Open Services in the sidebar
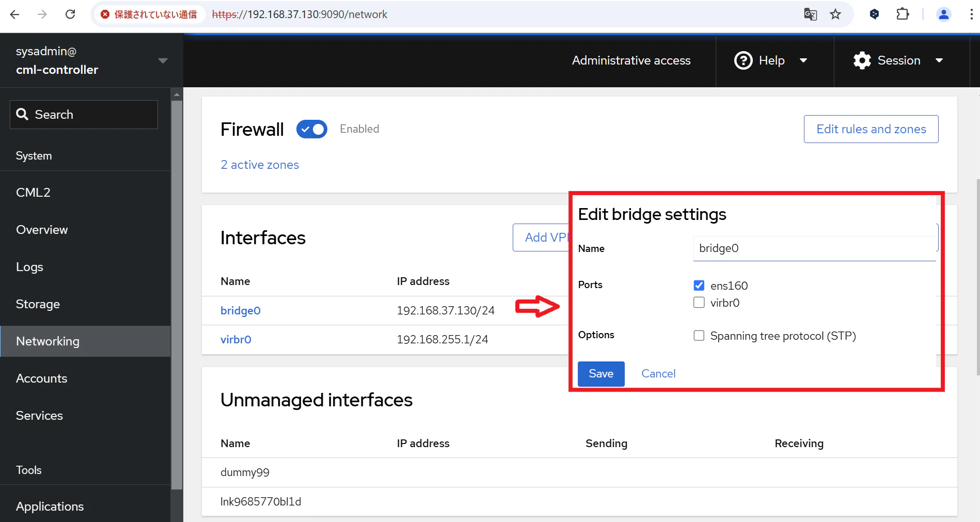Viewport: 980px width, 522px height. (x=85, y=416)
